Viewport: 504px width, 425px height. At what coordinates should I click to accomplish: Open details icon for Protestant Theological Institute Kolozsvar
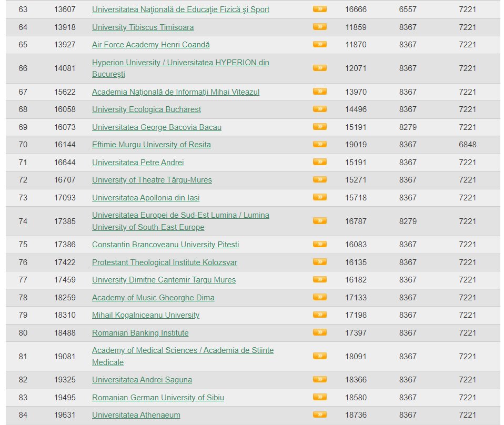point(319,262)
